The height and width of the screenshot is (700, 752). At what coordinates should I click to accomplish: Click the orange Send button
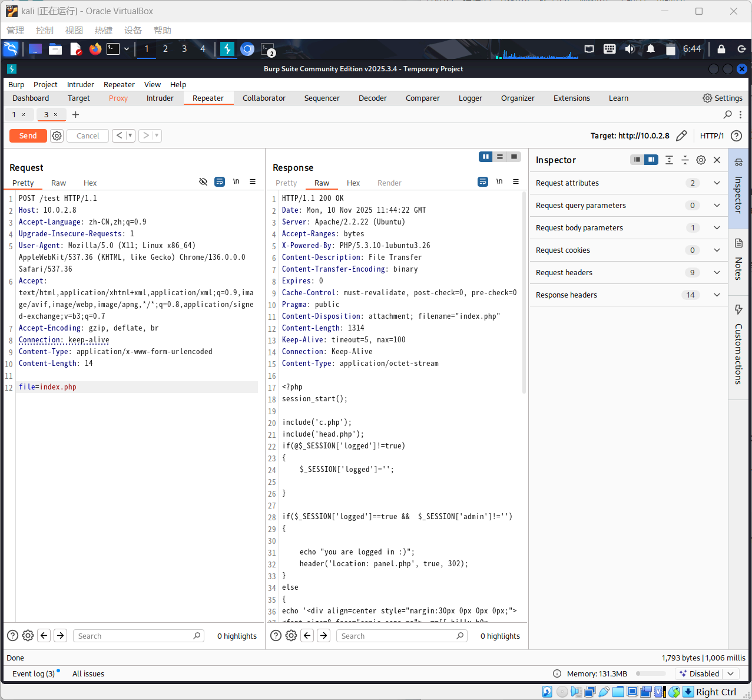28,136
